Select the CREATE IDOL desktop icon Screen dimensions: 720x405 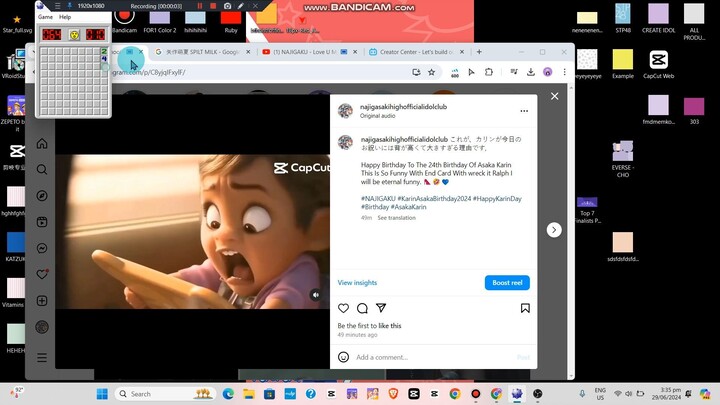658,17
